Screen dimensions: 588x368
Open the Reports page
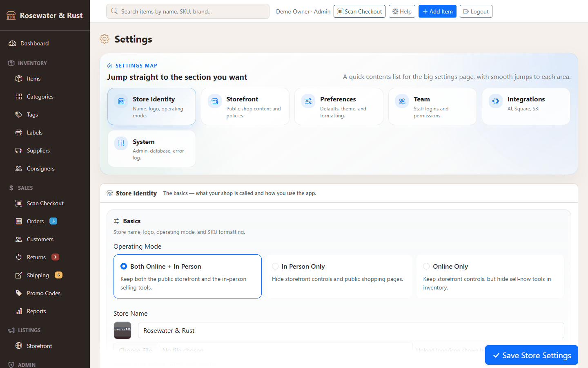click(45, 311)
